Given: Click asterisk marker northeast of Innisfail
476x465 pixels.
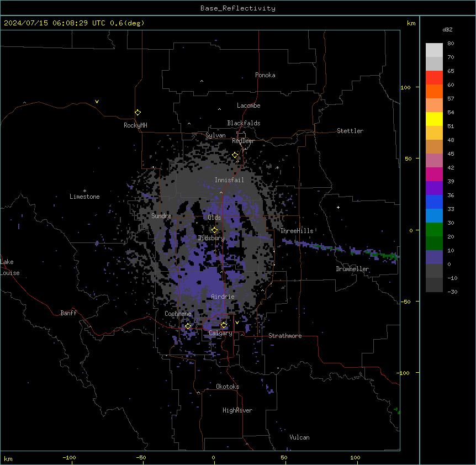Looking at the screenshot, I should (x=277, y=167).
